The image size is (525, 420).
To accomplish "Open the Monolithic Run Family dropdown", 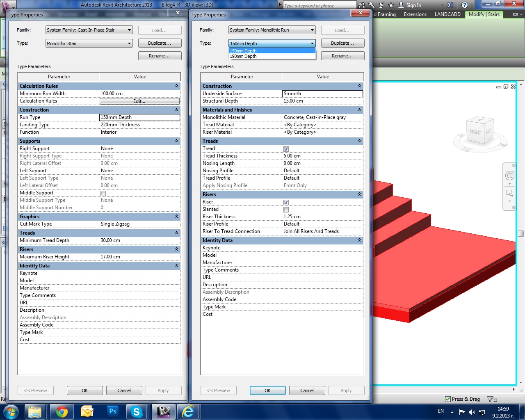I will pos(272,30).
